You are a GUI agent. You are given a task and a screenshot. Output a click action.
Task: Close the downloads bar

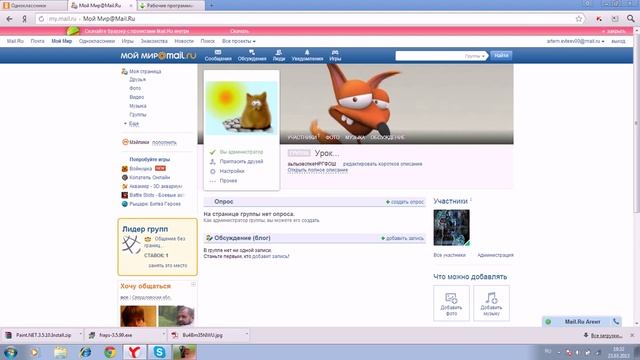coord(632,335)
